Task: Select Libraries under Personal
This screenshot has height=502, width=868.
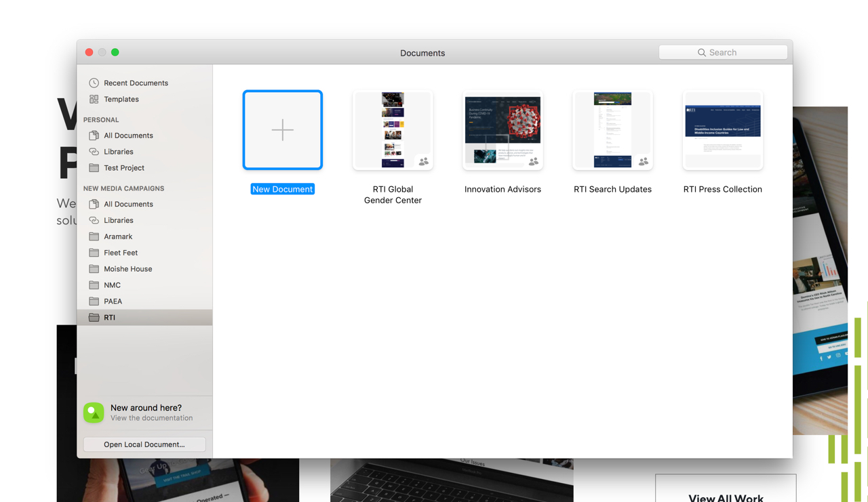Action: click(x=119, y=152)
